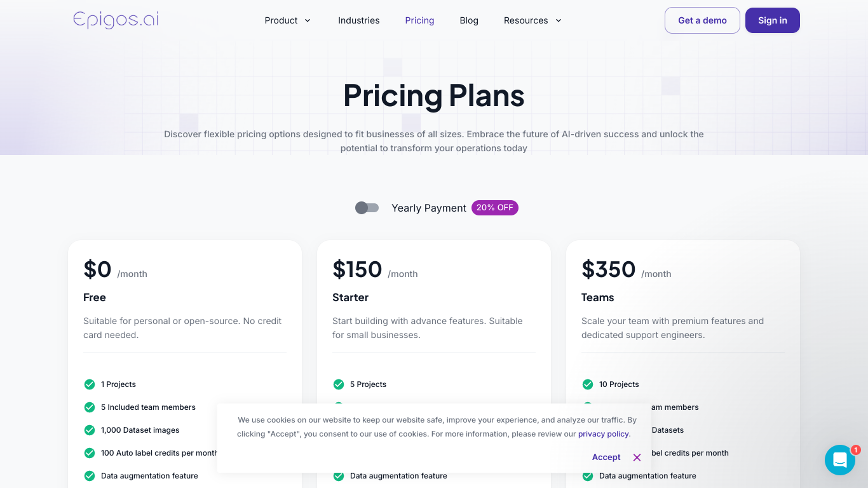
Task: Accept the cookie consent
Action: coord(606,457)
